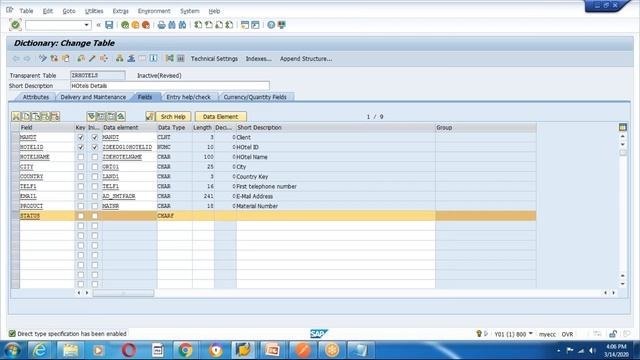Uncheck the Initial Values checkbox for MANDT
Screen dimensions: 640x360
coord(95,138)
